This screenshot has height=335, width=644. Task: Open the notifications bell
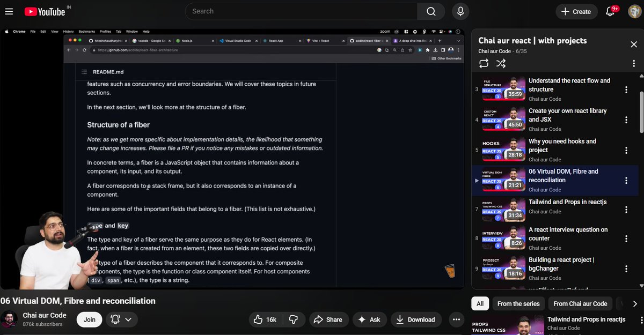tap(610, 11)
